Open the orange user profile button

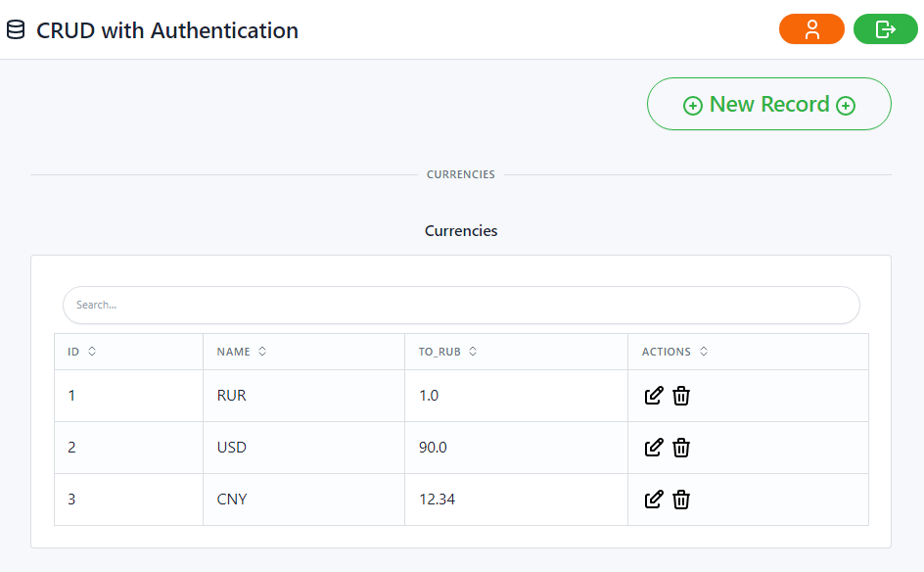pos(811,29)
